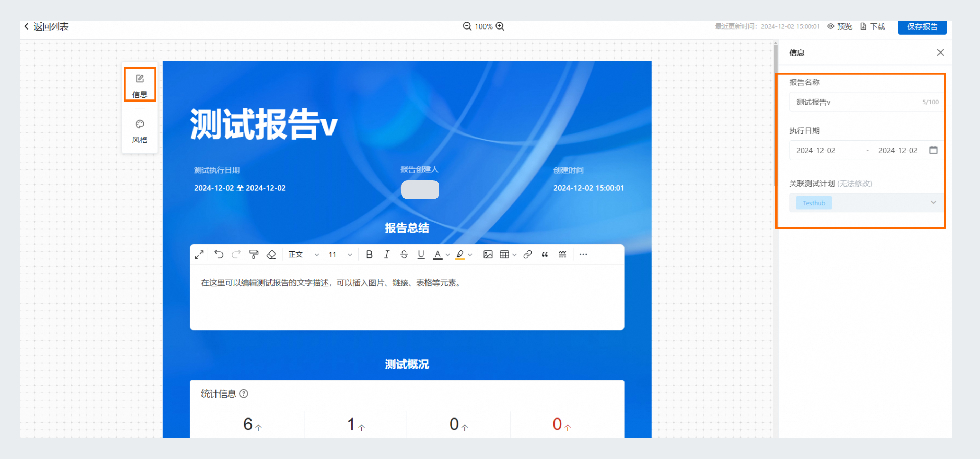The height and width of the screenshot is (459, 980).
Task: Toggle strikethrough formatting
Action: (404, 255)
